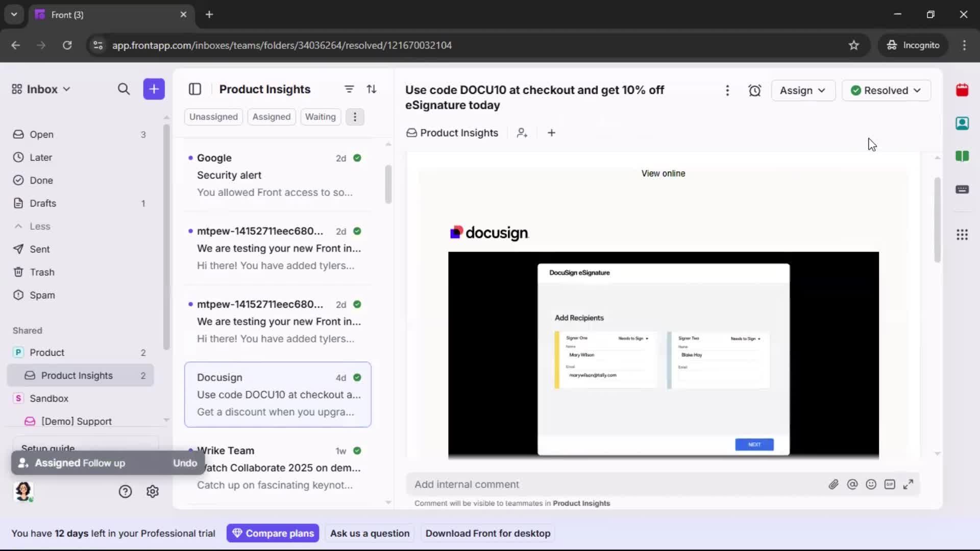Open the Assign dropdown

click(803, 90)
